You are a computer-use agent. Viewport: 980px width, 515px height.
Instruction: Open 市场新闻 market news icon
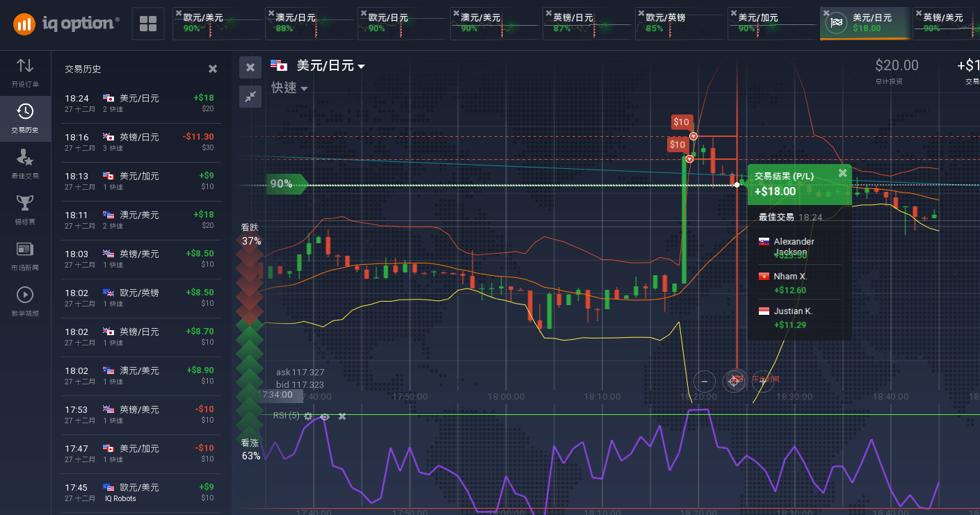pyautogui.click(x=25, y=249)
